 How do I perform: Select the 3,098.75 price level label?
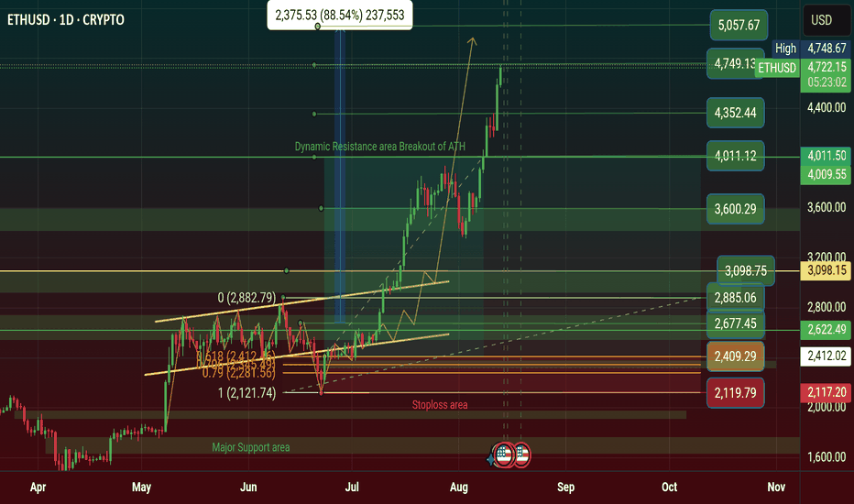coord(746,271)
